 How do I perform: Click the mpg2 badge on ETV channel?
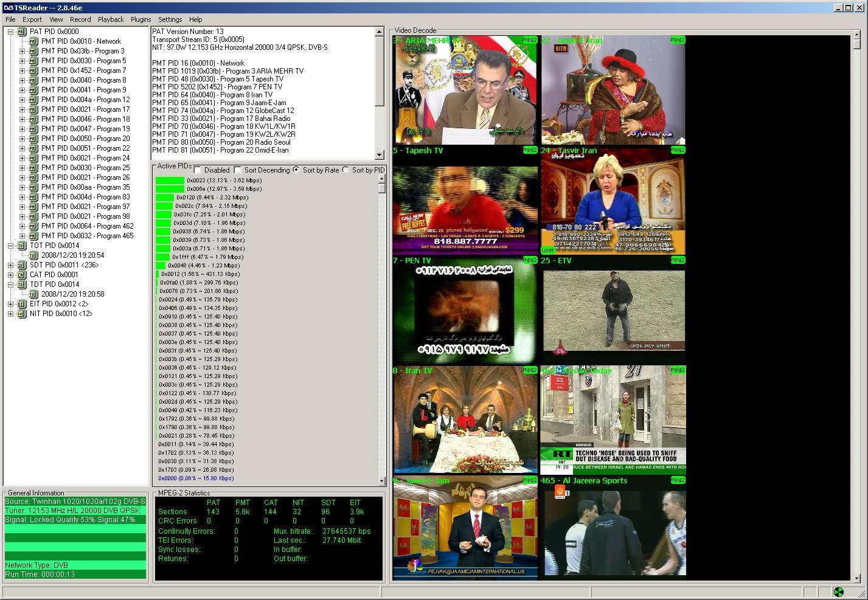(x=678, y=260)
